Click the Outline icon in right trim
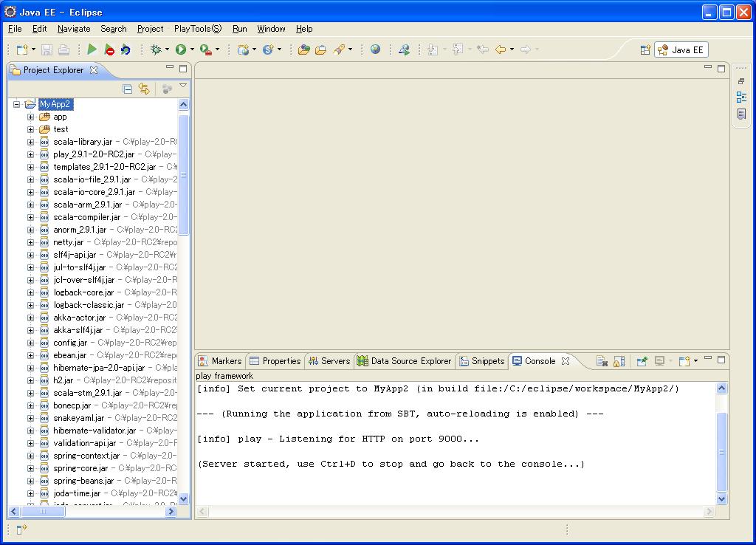The width and height of the screenshot is (756, 545). tap(741, 97)
